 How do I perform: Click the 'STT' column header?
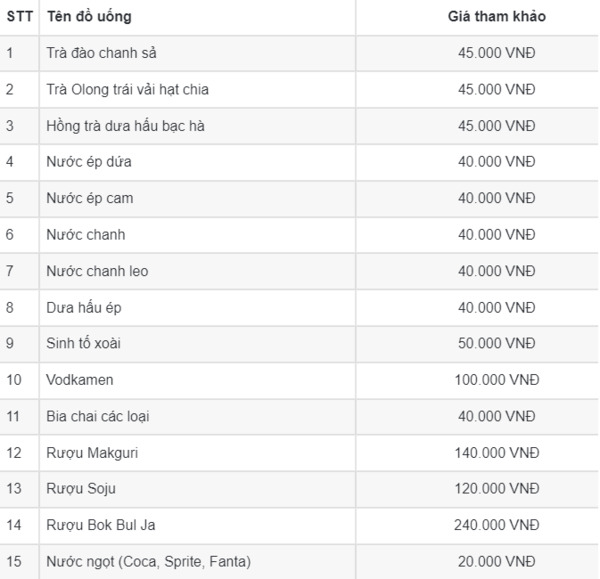pos(19,17)
